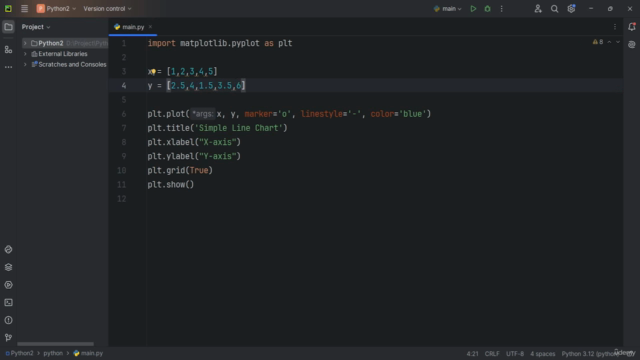Open more run actions menu
The width and height of the screenshot is (640, 360).
tap(502, 9)
